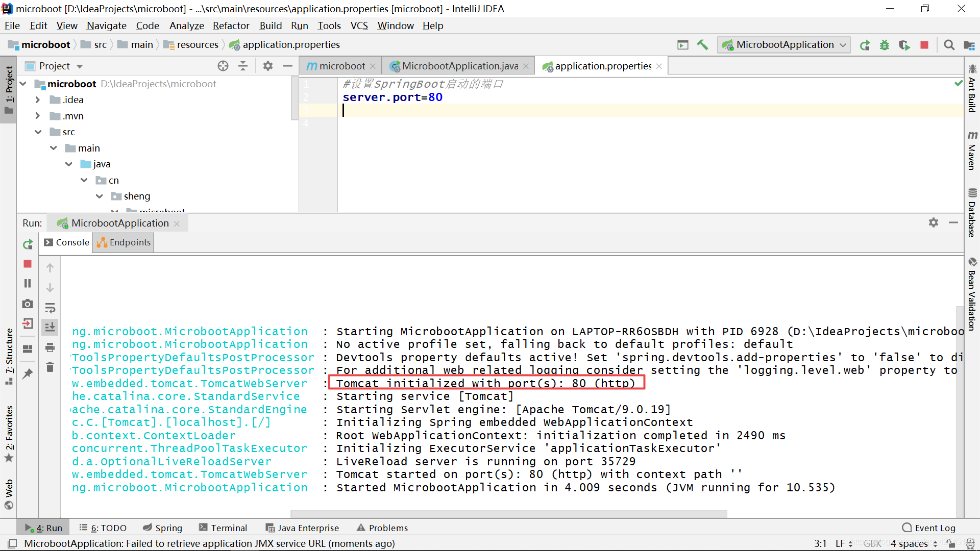Open Search Everywhere magnifier icon
Viewport: 980px width, 551px height.
(x=949, y=45)
